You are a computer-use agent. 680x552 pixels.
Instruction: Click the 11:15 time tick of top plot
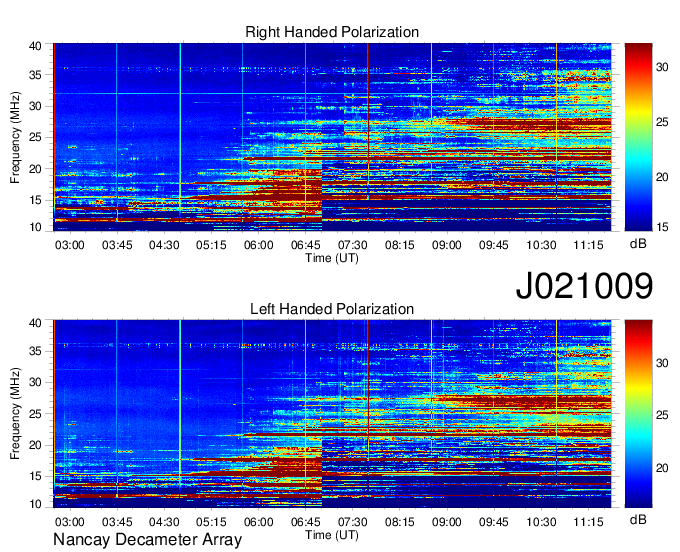click(588, 245)
